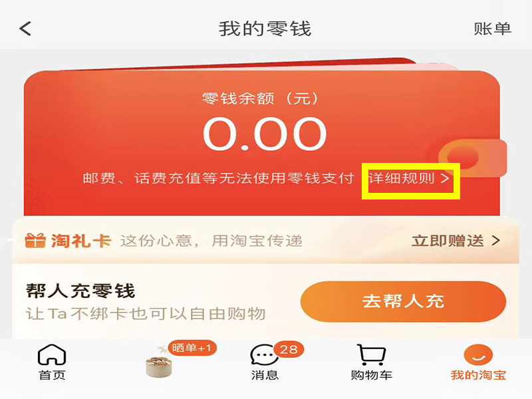Open the 购物车 shopping cart icon
The width and height of the screenshot is (532, 399).
[371, 354]
